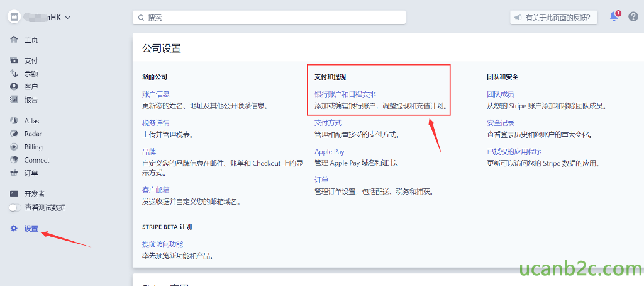Open 报告 in the sidebar
Viewport: 644px width, 286px height.
(31, 100)
